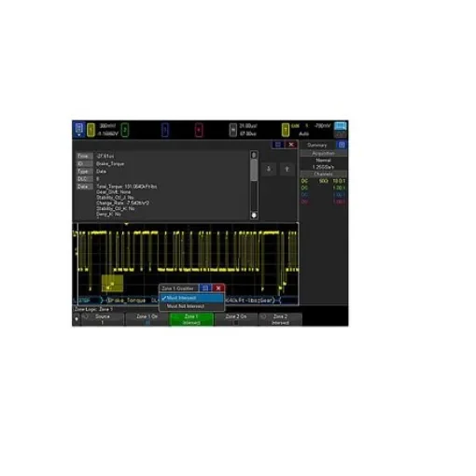Click the decode list scrollbar top knob
The height and width of the screenshot is (476, 476).
[254, 155]
